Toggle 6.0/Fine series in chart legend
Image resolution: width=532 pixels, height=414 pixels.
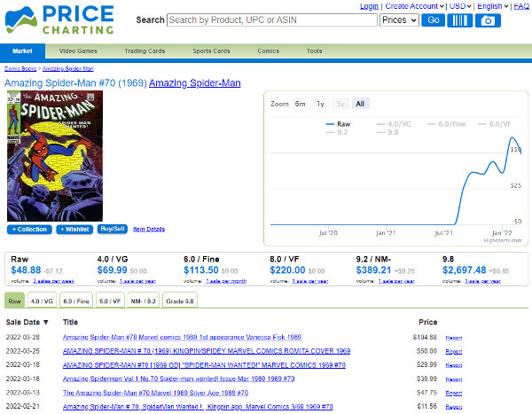(447, 124)
